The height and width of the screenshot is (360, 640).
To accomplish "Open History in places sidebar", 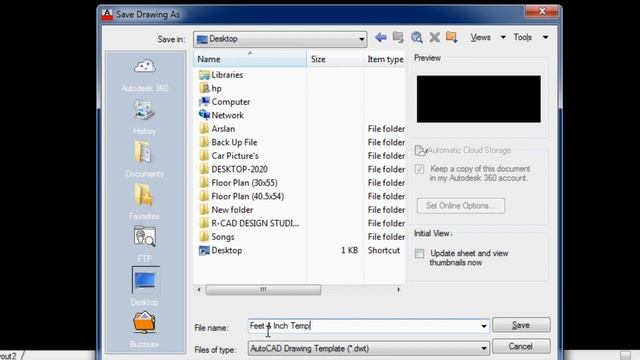I will 144,118.
